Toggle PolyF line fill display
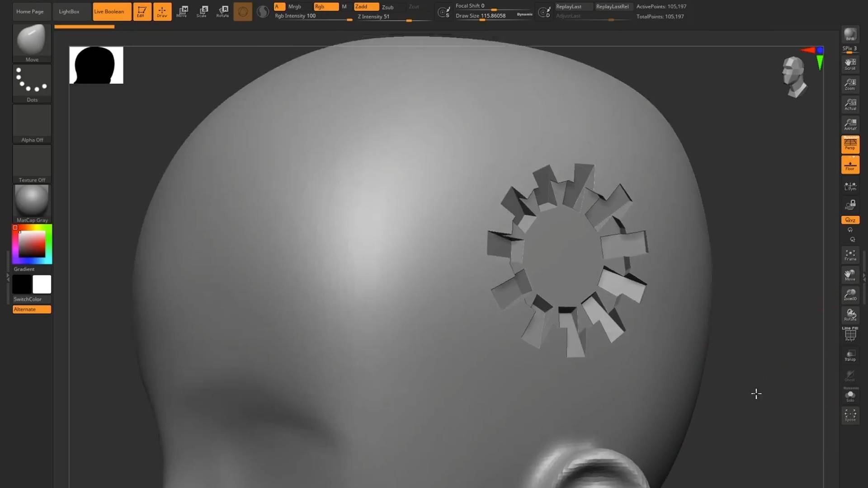The height and width of the screenshot is (488, 868). pyautogui.click(x=850, y=335)
